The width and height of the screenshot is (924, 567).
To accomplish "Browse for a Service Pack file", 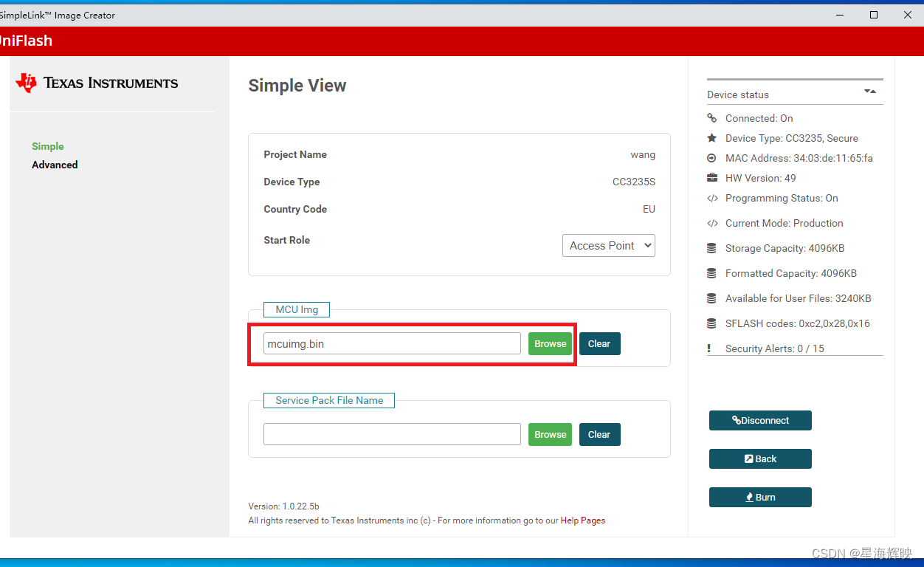I will point(551,434).
